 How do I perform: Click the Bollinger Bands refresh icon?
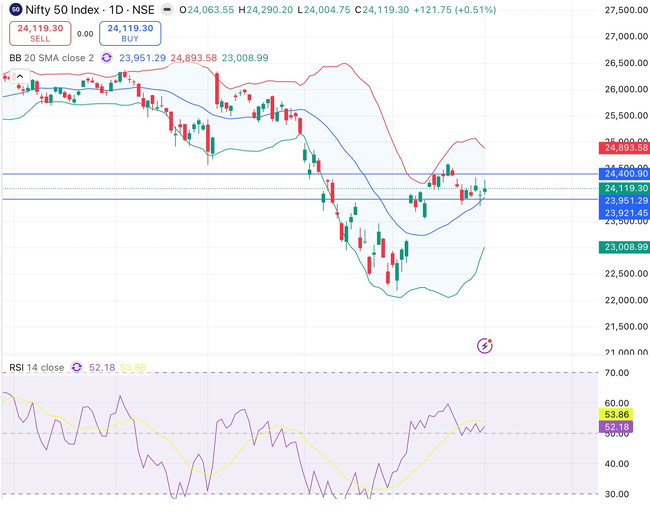(107, 58)
